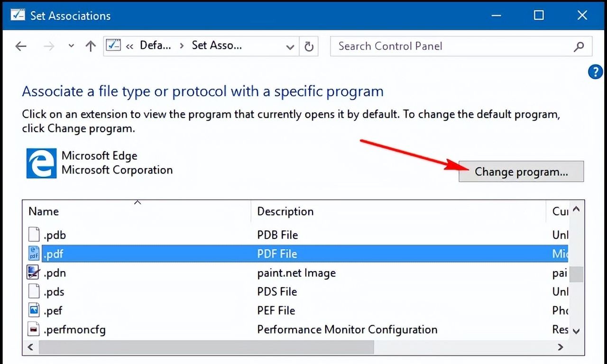This screenshot has height=364, width=607.
Task: Click the Set Associations title bar icon
Action: pos(18,15)
